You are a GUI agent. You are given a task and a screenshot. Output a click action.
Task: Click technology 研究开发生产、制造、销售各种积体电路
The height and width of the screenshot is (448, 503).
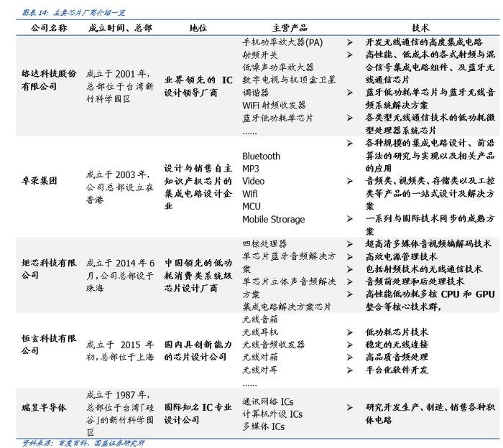coord(430,414)
